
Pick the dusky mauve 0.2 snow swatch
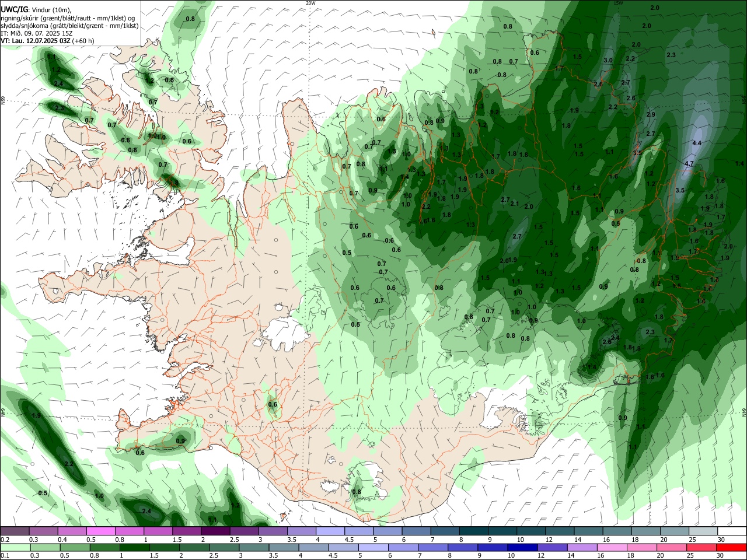pyautogui.click(x=15, y=531)
